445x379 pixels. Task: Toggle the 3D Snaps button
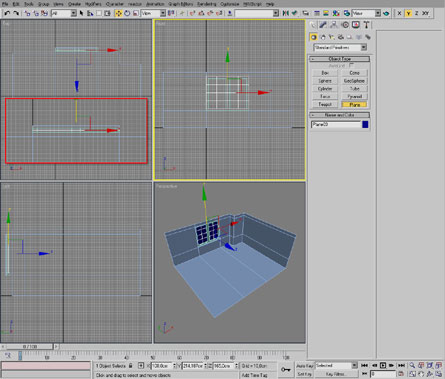tap(192, 13)
